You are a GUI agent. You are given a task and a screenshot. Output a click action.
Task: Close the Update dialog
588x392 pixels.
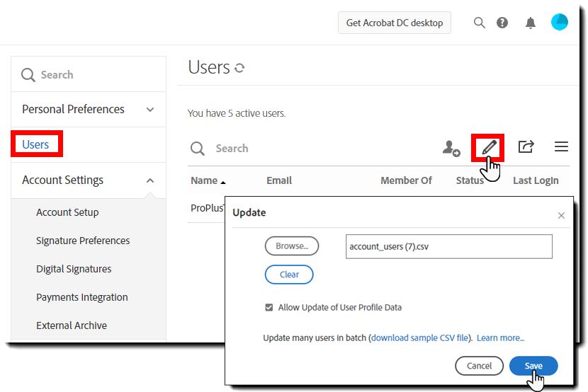click(x=562, y=216)
